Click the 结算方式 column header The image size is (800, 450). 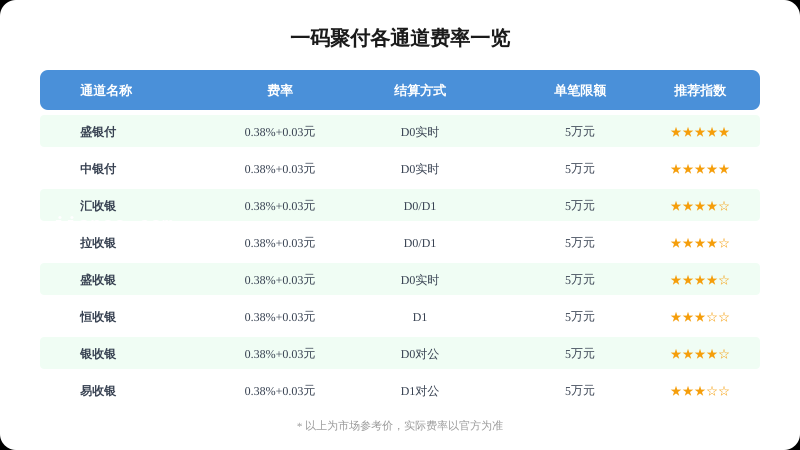coord(420,90)
